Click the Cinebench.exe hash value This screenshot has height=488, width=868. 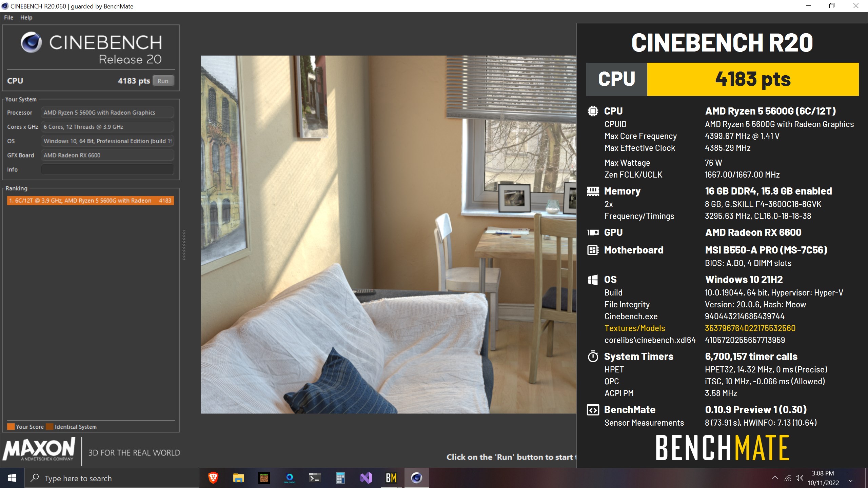(745, 317)
